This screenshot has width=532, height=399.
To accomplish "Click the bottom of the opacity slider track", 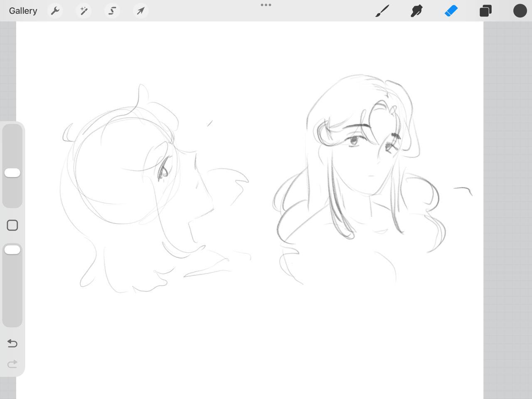I will click(x=12, y=320).
